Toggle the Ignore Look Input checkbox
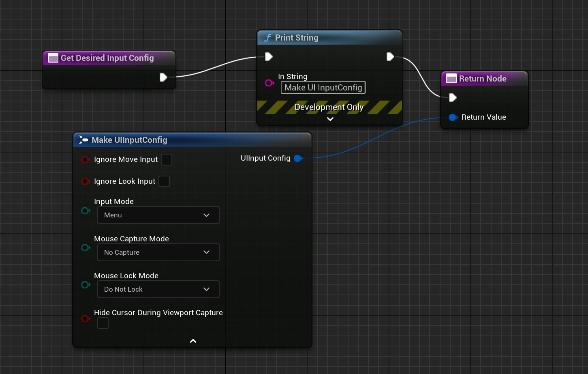The height and width of the screenshot is (374, 588). (x=164, y=181)
